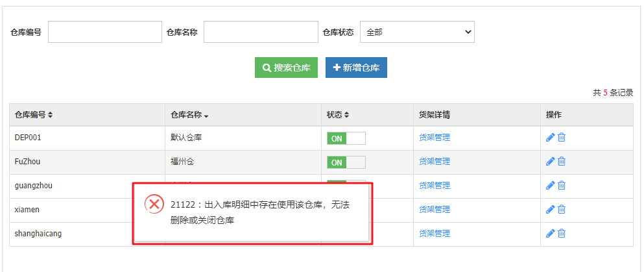Edit the FuZhou warehouse row
The height and width of the screenshot is (272, 644).
click(x=550, y=161)
